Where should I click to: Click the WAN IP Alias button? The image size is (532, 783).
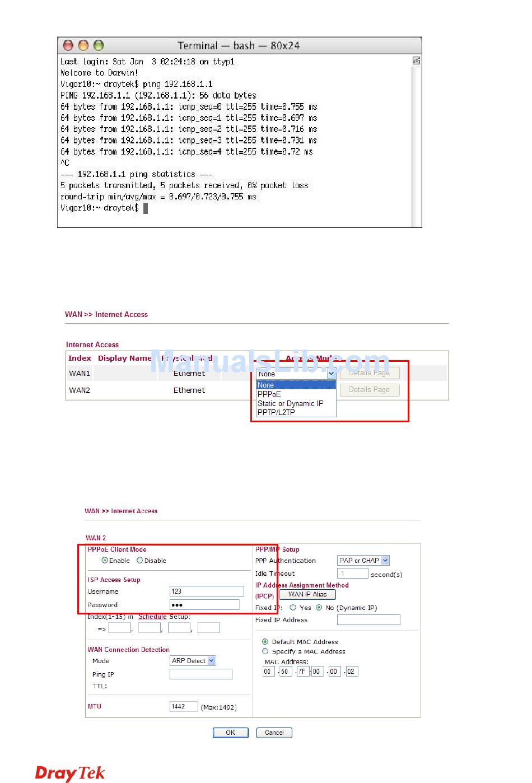tap(307, 595)
